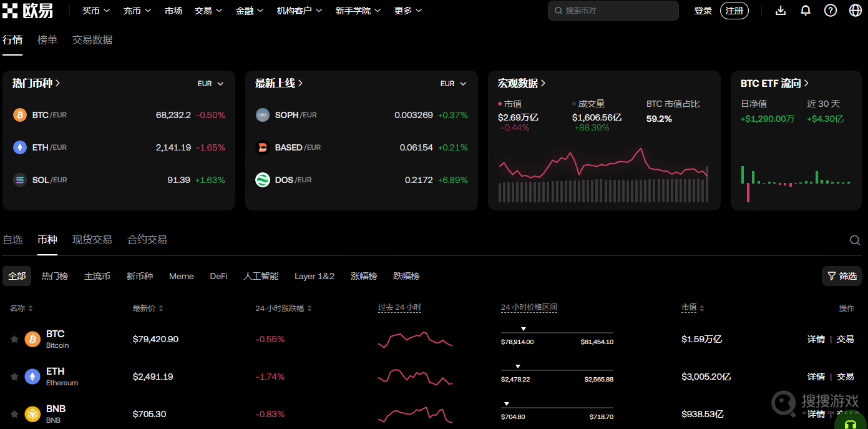The image size is (868, 429).
Task: Click the BASED/EUR coin icon
Action: pyautogui.click(x=263, y=147)
